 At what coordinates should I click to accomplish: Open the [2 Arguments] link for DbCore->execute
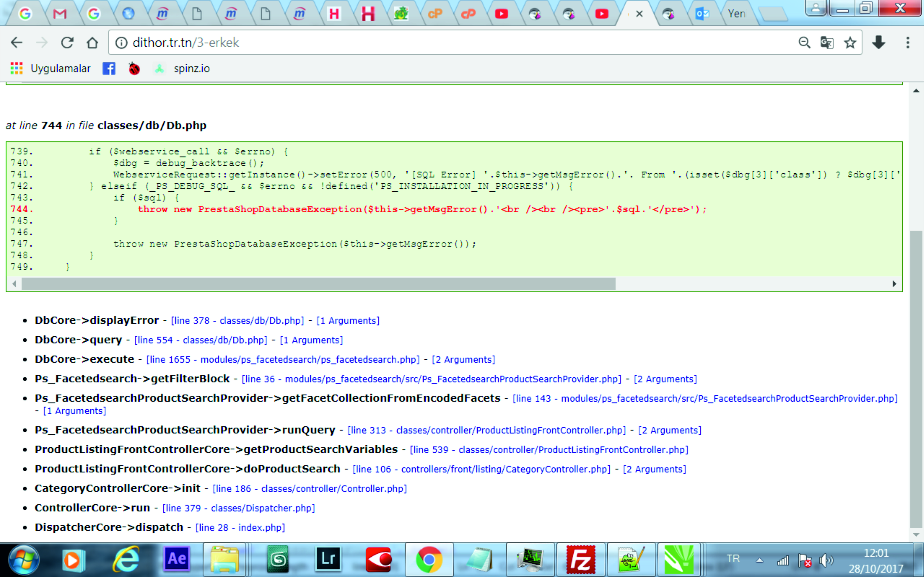point(464,360)
